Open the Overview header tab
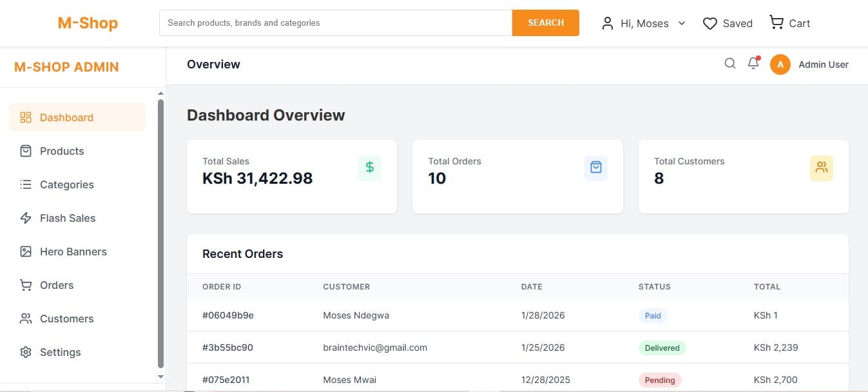The height and width of the screenshot is (392, 868). [213, 64]
